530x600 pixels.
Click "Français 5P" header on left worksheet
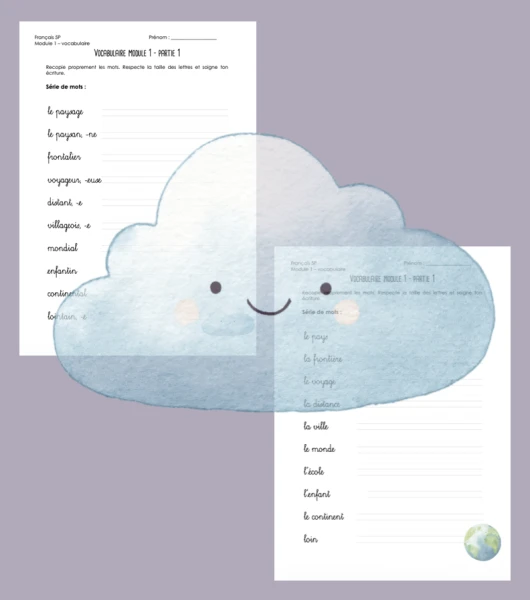coord(47,37)
